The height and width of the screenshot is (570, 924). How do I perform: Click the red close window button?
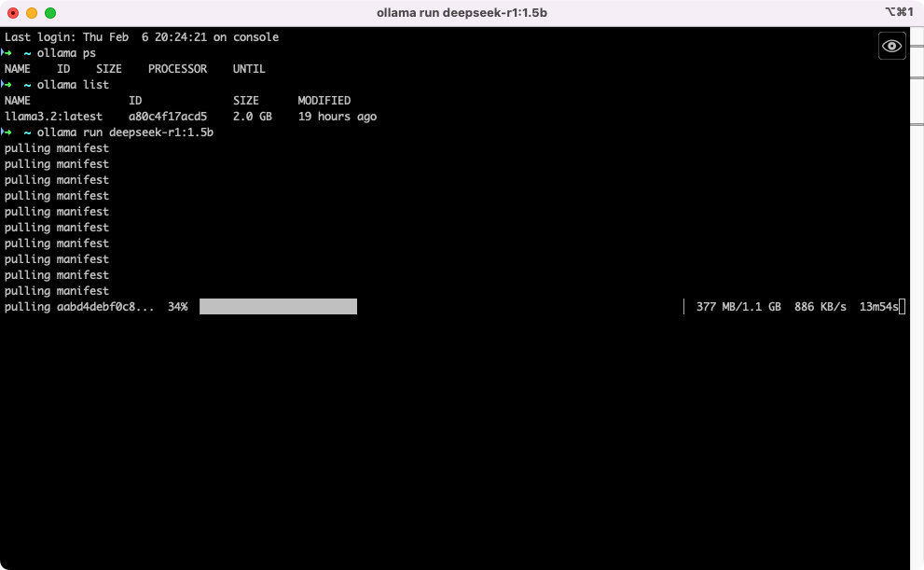pyautogui.click(x=13, y=13)
